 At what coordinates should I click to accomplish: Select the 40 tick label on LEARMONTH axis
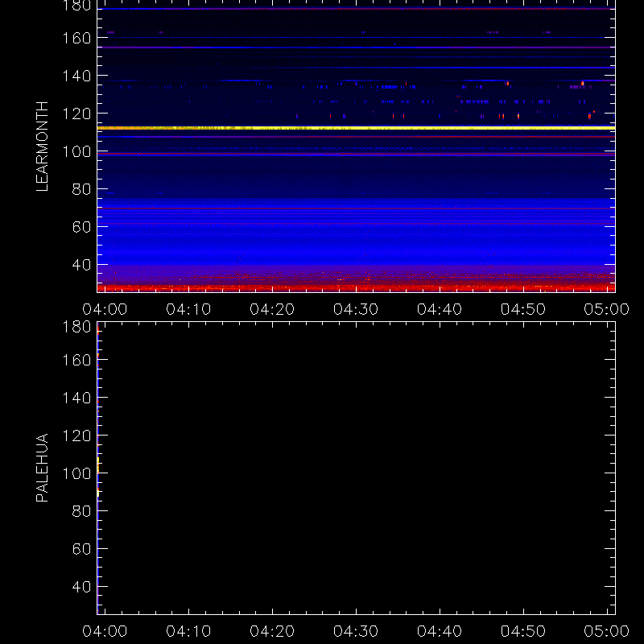[82, 265]
